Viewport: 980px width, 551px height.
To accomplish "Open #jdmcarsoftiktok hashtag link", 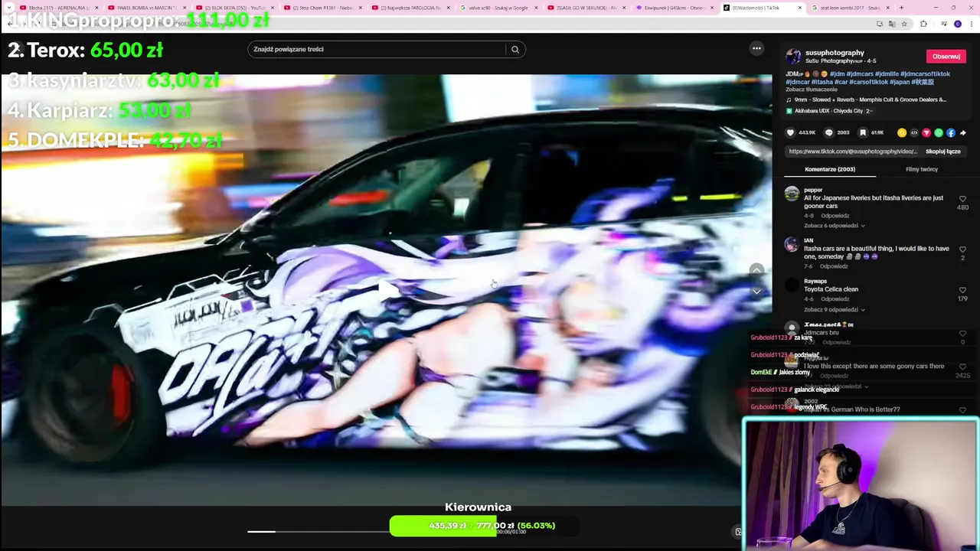I will (x=925, y=74).
